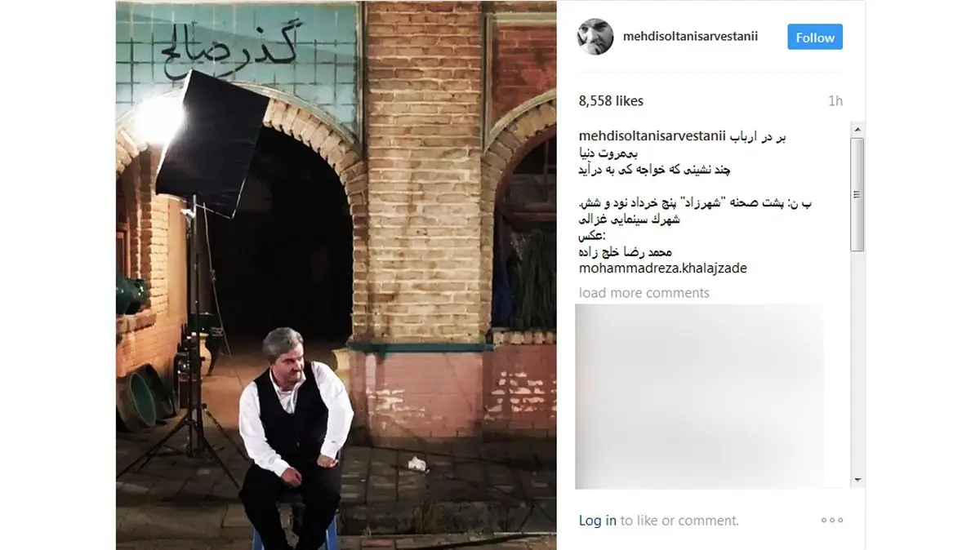Click the comments scrollbar down arrow
This screenshot has height=550, width=980.
click(857, 481)
